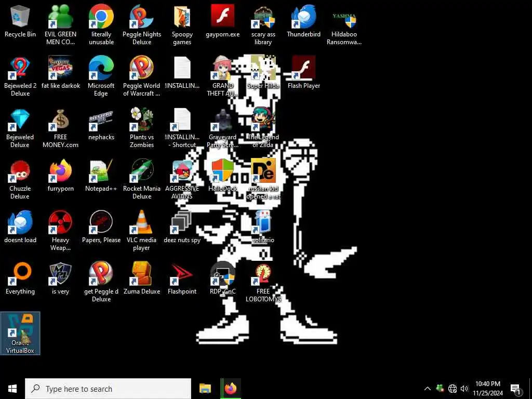532x399 pixels.
Task: Launch VLC media player
Action: pyautogui.click(x=142, y=231)
